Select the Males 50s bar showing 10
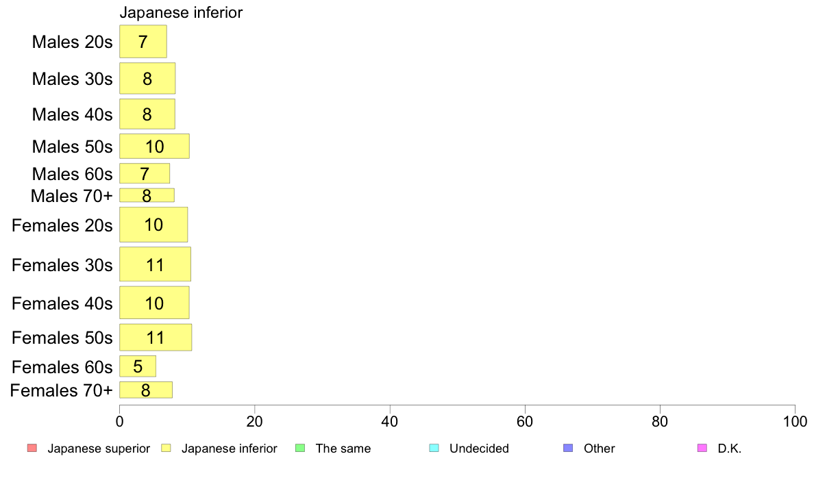Screen dimensions: 814x504 click(x=155, y=147)
